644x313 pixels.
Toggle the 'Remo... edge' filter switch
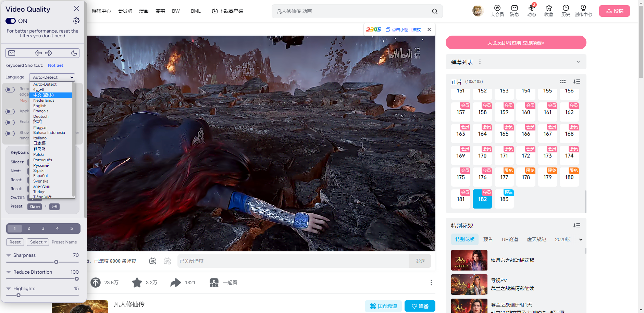point(10,90)
